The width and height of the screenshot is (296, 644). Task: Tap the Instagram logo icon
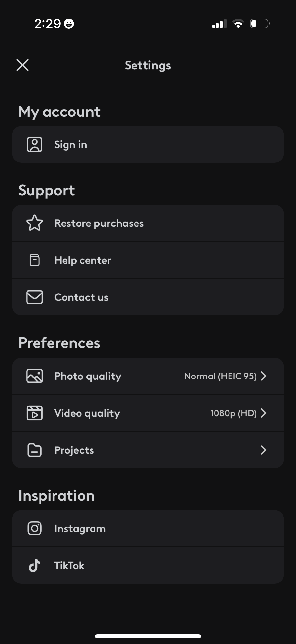tap(34, 528)
